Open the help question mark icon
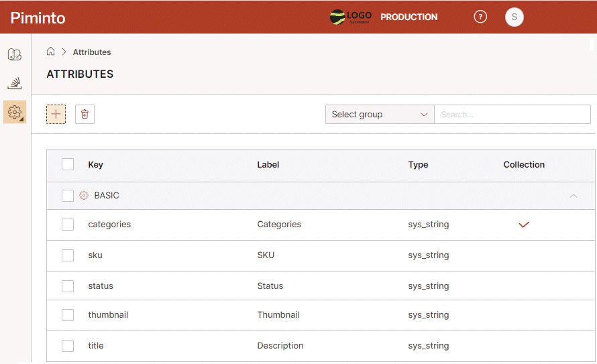The image size is (597, 364). pos(480,17)
